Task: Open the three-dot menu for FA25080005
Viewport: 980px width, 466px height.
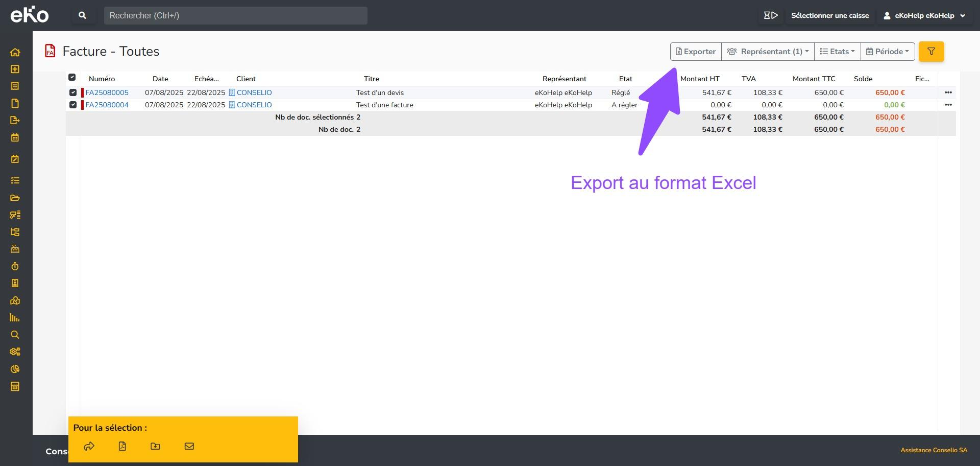Action: [x=948, y=92]
